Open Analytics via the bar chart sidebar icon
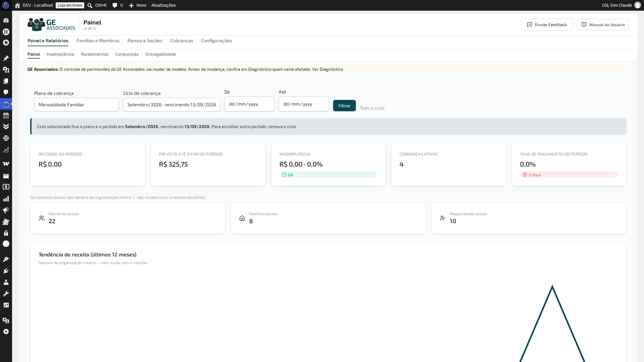 [x=6, y=199]
